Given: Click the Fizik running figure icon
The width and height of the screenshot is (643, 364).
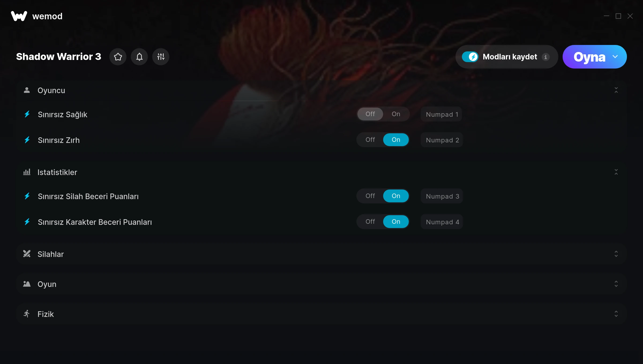Looking at the screenshot, I should tap(27, 314).
